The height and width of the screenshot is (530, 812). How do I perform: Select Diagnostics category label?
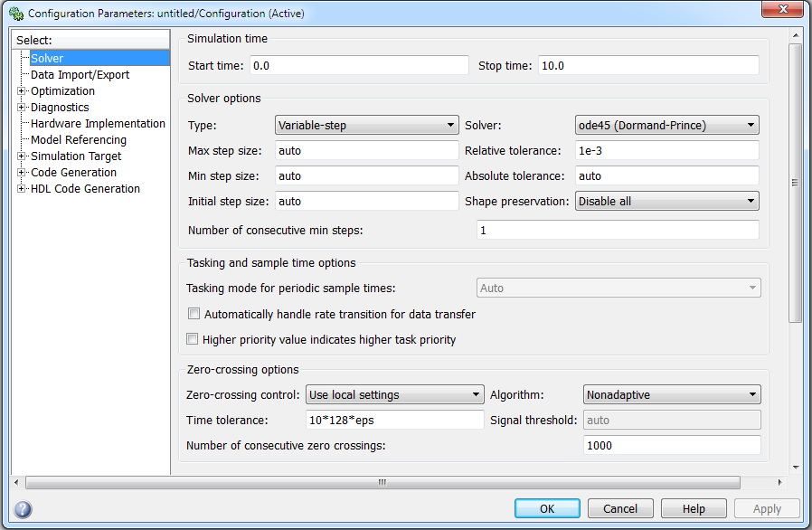pyautogui.click(x=60, y=108)
